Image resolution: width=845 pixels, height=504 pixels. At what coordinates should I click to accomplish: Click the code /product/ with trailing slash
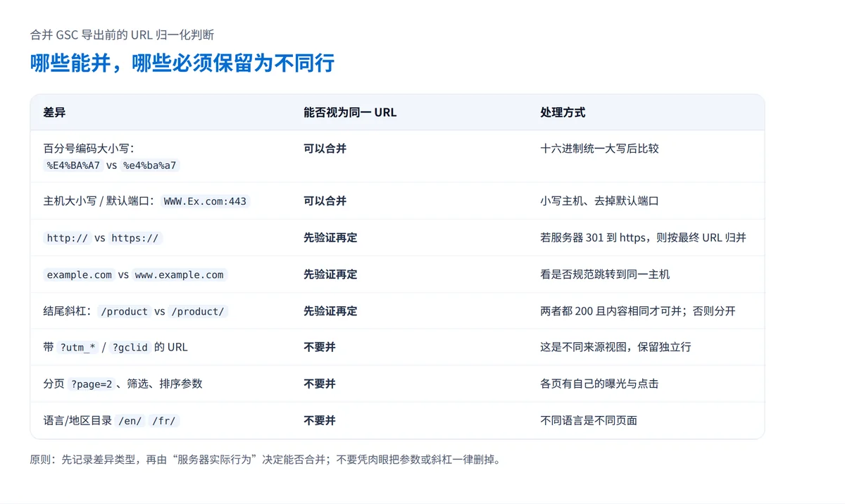click(198, 311)
